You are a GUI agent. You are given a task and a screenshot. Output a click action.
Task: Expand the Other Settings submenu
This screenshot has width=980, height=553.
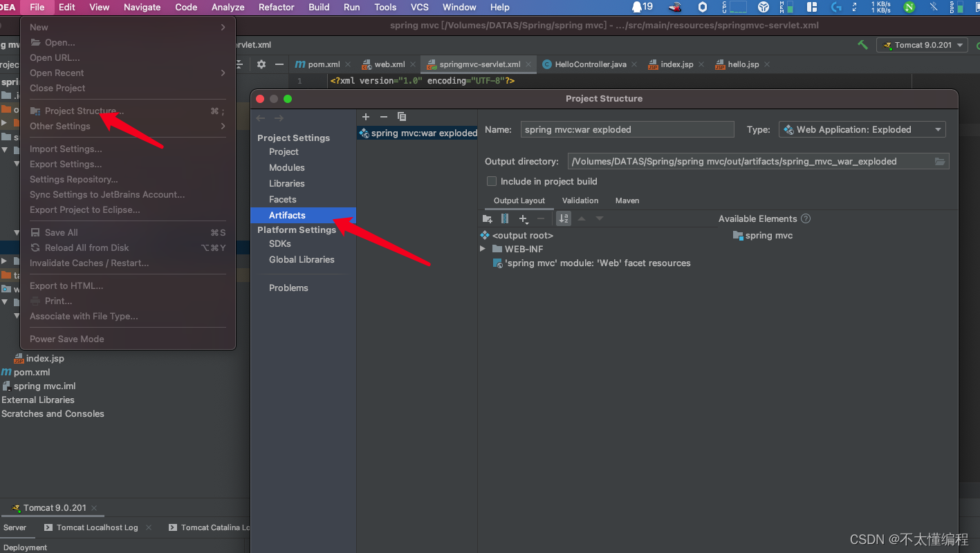128,126
